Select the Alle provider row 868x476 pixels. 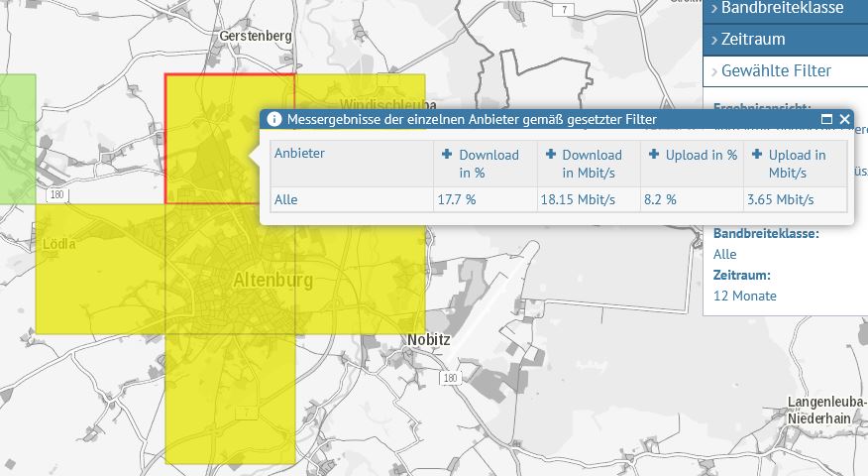coord(286,199)
